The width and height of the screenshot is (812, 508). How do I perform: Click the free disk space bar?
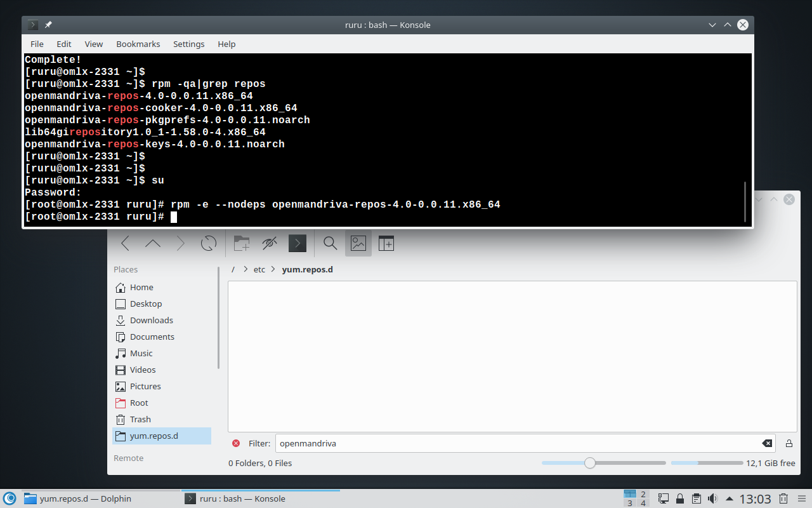point(707,463)
